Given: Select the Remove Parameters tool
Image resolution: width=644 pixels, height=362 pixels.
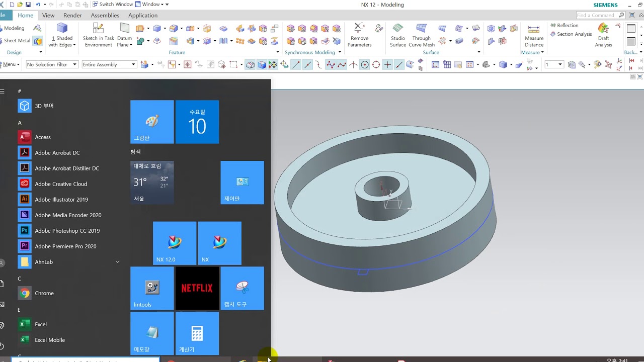Looking at the screenshot, I should click(x=359, y=35).
